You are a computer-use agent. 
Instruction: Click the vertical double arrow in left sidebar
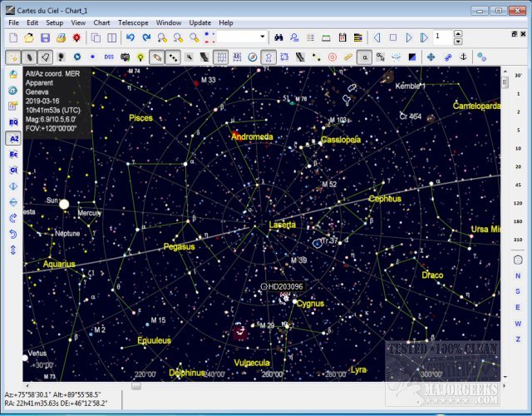coord(13,250)
